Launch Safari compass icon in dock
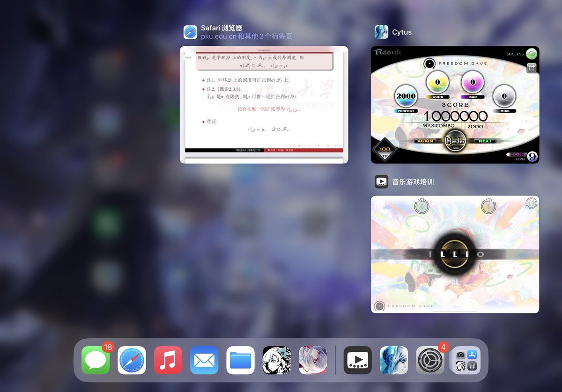Viewport: 562px width, 392px height. 132,360
